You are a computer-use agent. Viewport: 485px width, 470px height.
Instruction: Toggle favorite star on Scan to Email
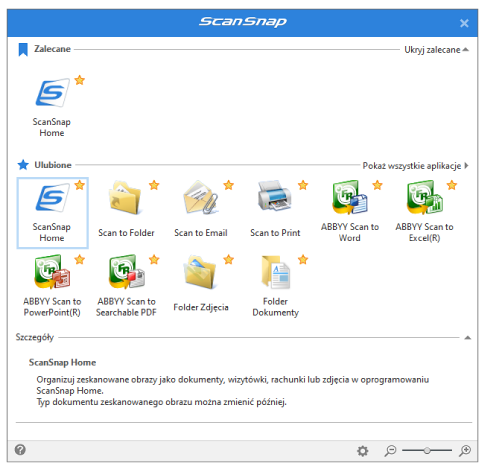pyautogui.click(x=229, y=185)
